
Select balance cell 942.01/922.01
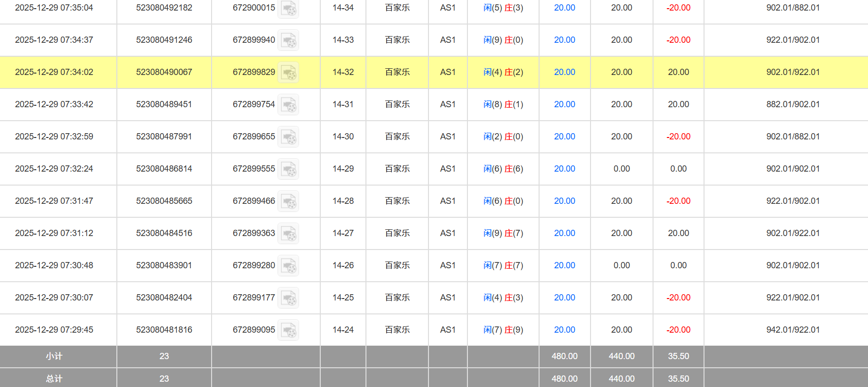coord(793,330)
